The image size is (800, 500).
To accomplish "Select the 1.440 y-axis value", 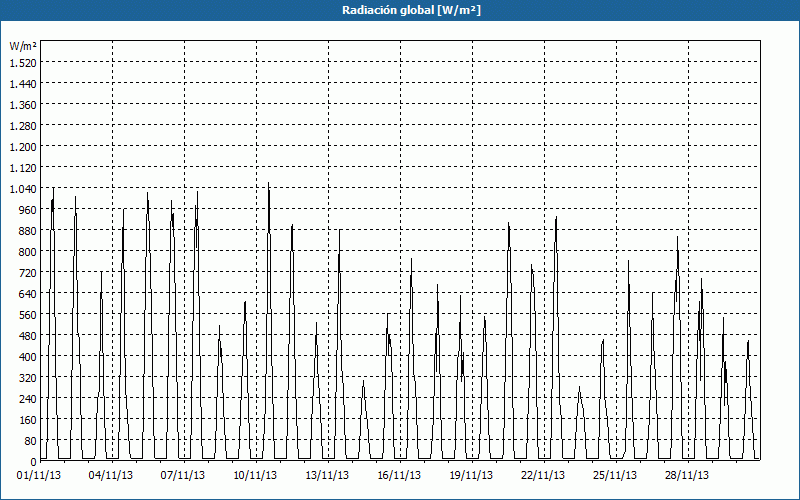I will click(23, 84).
